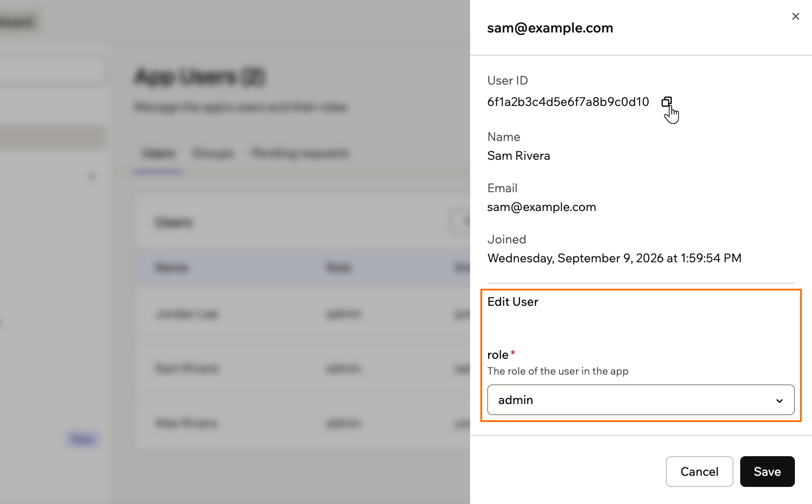This screenshot has width=812, height=504.
Task: Click the Edit User section heading
Action: (512, 302)
